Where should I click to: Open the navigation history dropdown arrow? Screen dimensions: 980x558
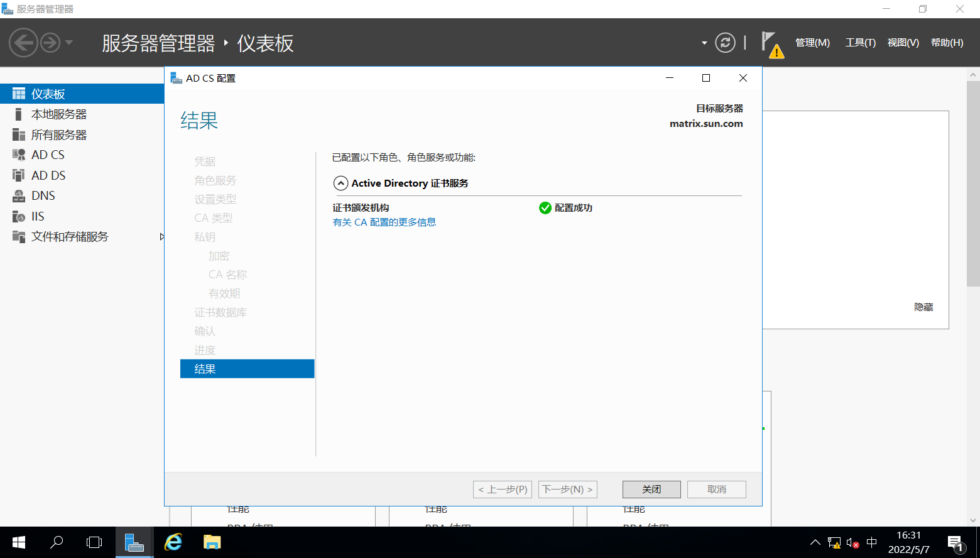69,43
